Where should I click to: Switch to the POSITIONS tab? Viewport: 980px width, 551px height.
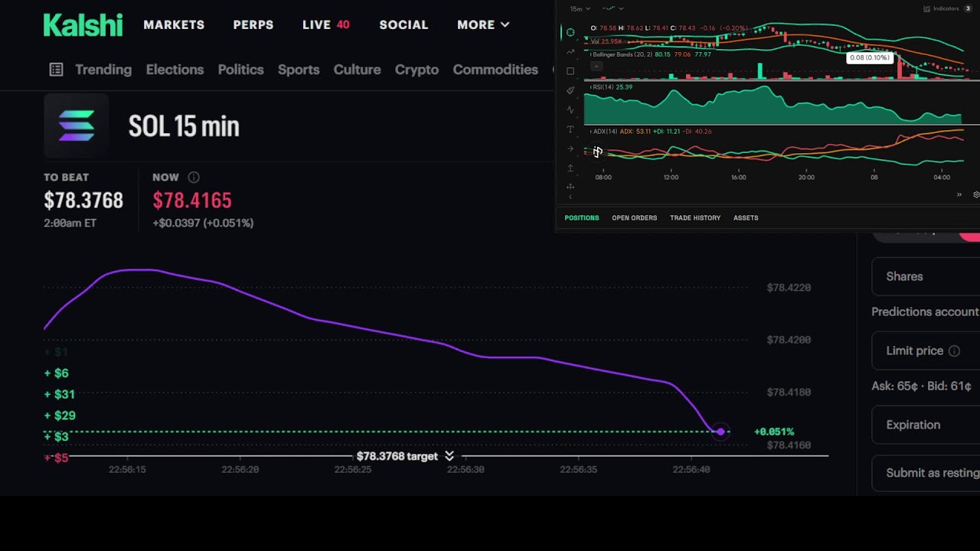pyautogui.click(x=582, y=218)
